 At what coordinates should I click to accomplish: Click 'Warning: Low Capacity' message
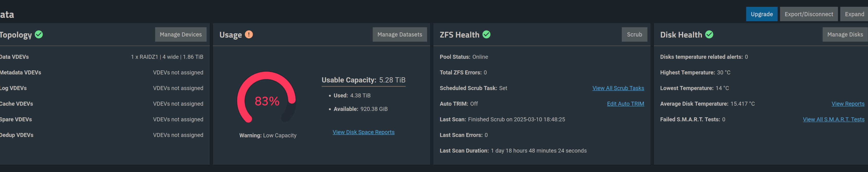pos(267,135)
